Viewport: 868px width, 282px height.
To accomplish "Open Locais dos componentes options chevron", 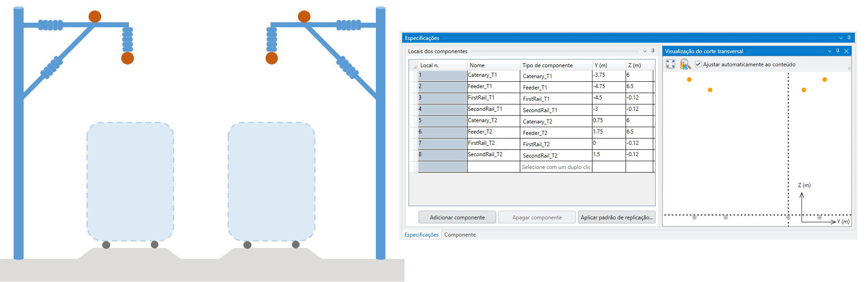I will [x=645, y=51].
